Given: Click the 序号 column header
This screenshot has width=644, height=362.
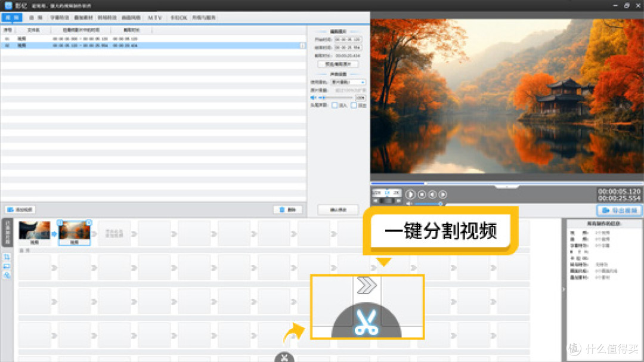Looking at the screenshot, I should 8,30.
